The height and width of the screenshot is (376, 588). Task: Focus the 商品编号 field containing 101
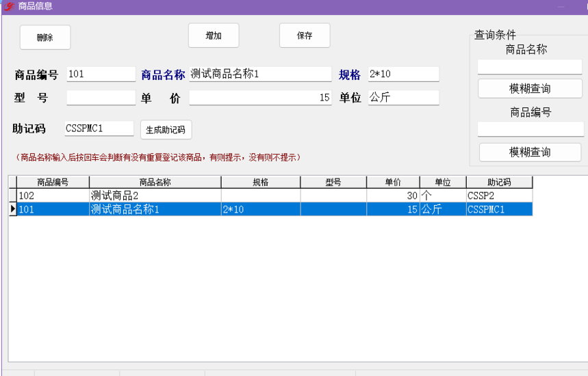click(101, 74)
